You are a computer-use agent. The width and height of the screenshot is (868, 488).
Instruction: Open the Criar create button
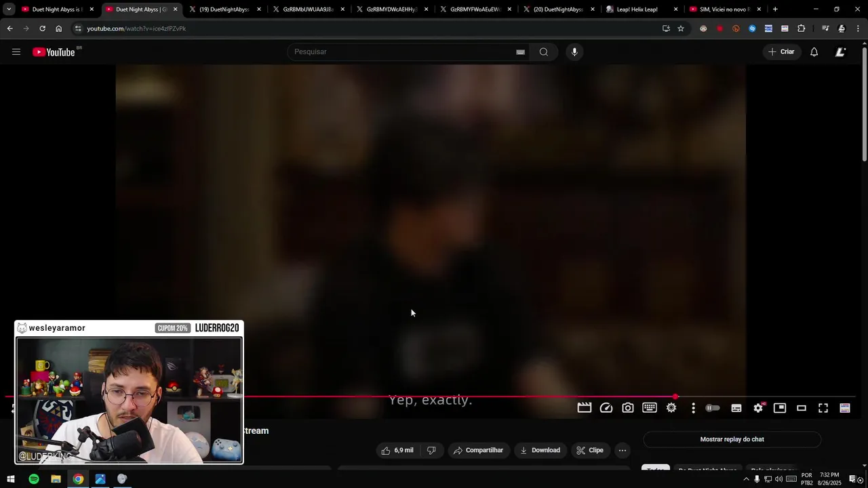781,52
